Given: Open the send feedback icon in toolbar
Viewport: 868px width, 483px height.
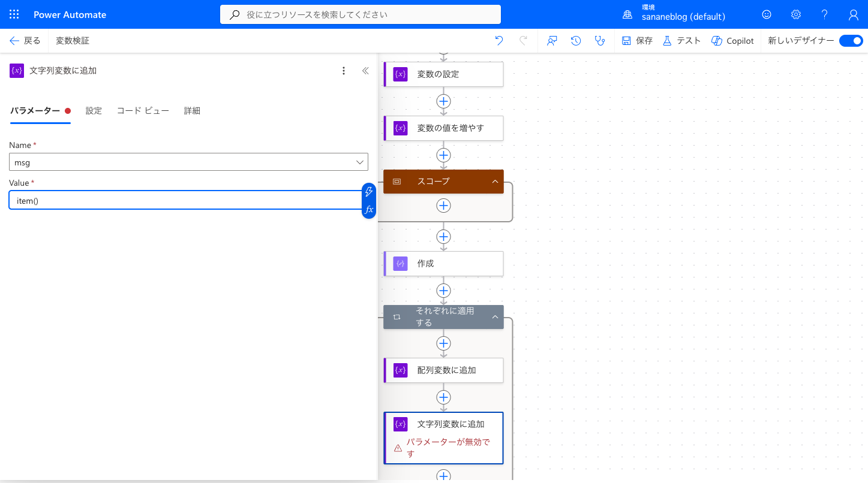Looking at the screenshot, I should point(552,41).
